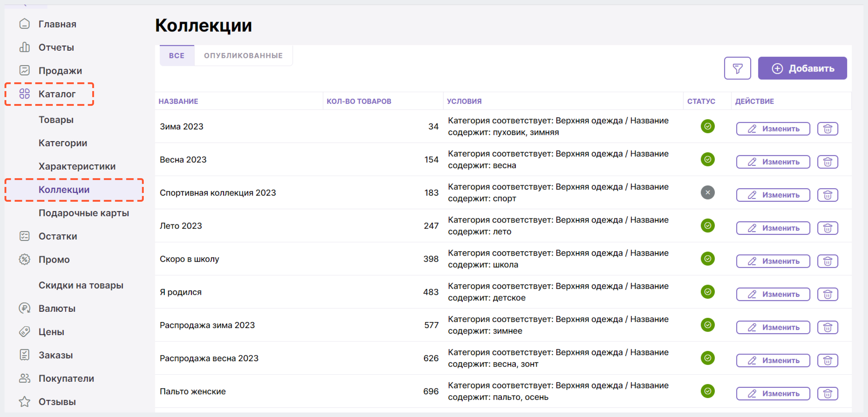Delete Распродажа зима 2023 via trash icon
The height and width of the screenshot is (417, 868).
(x=828, y=327)
